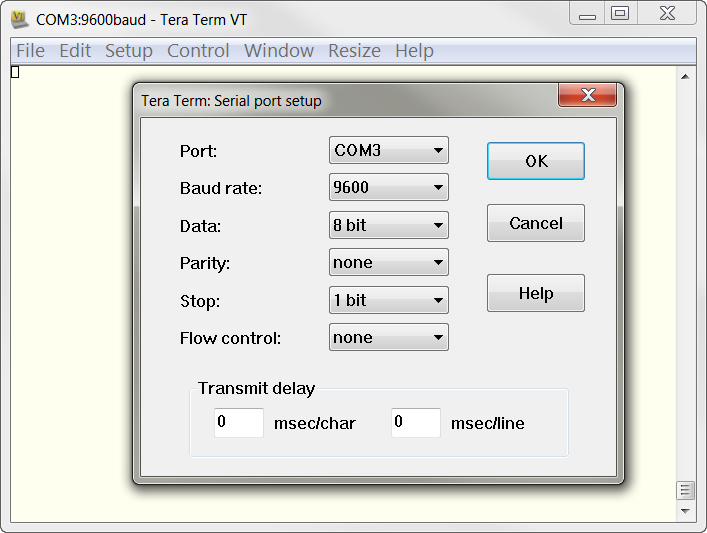Expand the Parity dropdown
The height and width of the screenshot is (533, 707).
pos(388,263)
